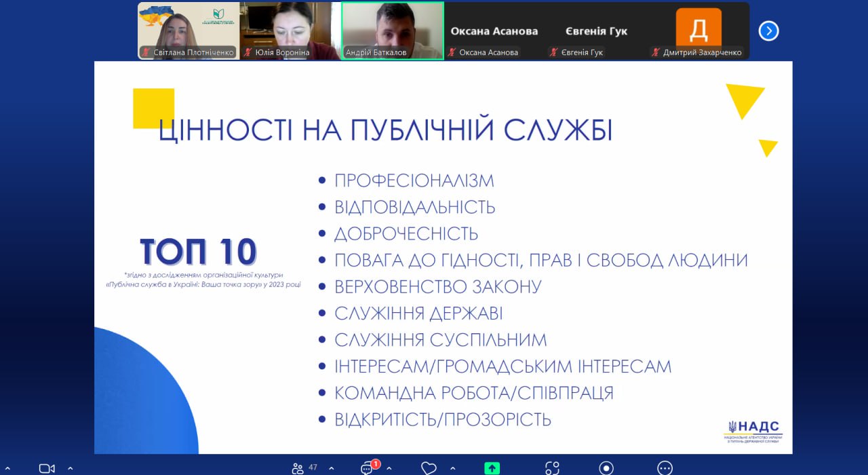This screenshot has width=868, height=475.
Task: Click the apps icon beside share screen
Action: 552,468
